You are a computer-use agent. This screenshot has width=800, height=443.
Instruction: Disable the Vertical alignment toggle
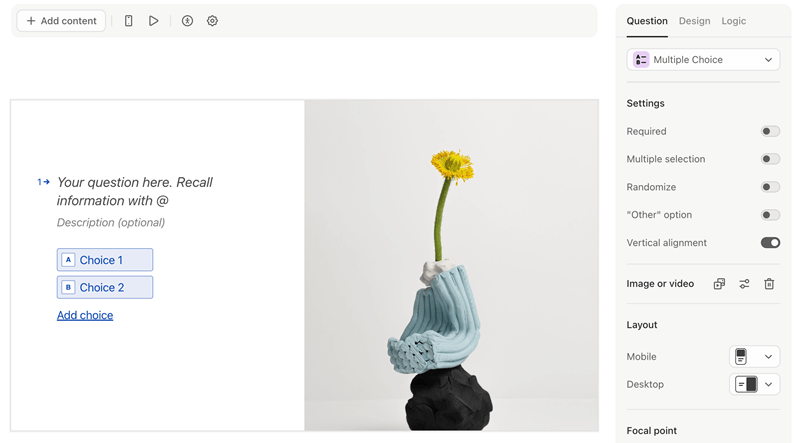click(770, 243)
